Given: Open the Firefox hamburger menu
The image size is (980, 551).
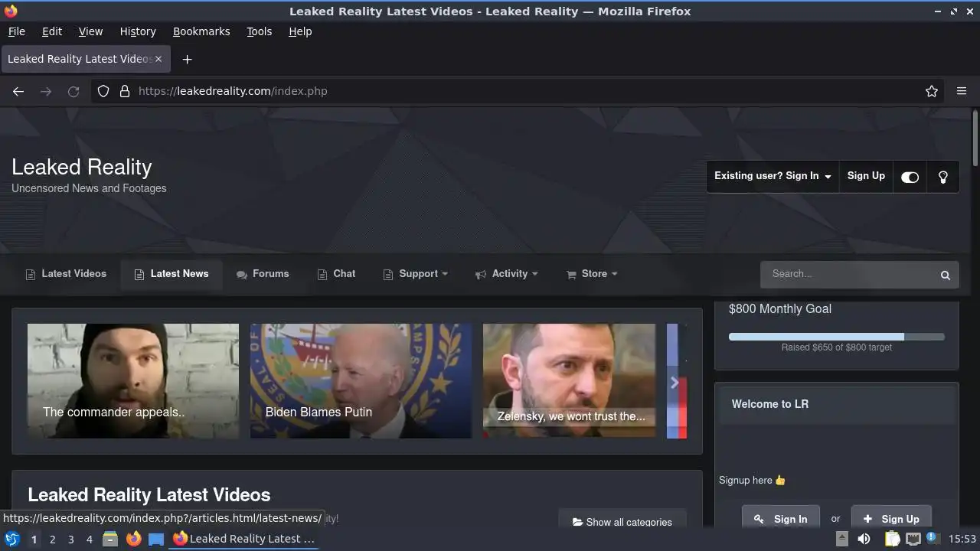Looking at the screenshot, I should click(x=962, y=91).
